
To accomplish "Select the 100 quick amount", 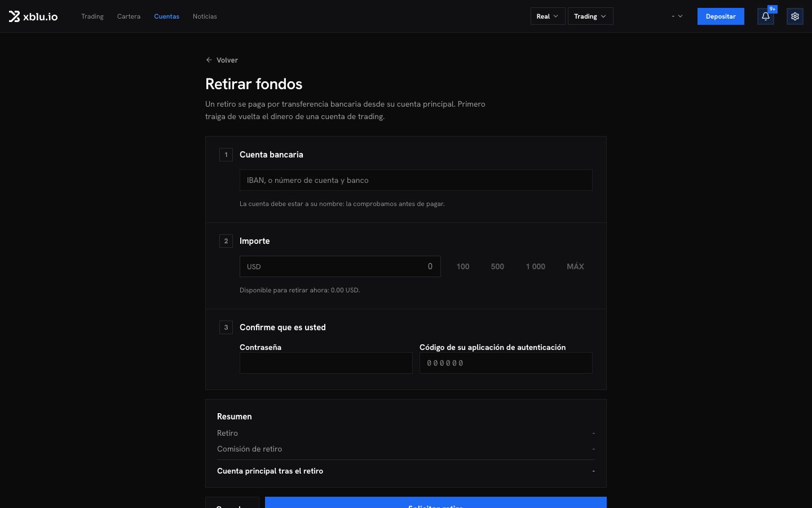I will pyautogui.click(x=463, y=266).
